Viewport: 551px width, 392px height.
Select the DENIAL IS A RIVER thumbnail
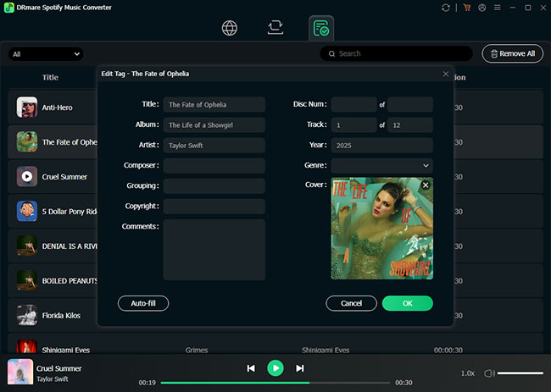click(27, 246)
